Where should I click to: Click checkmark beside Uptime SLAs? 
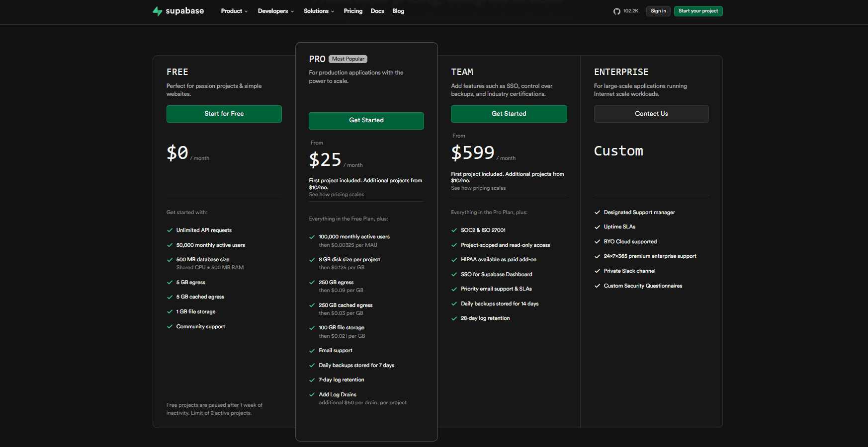597,227
